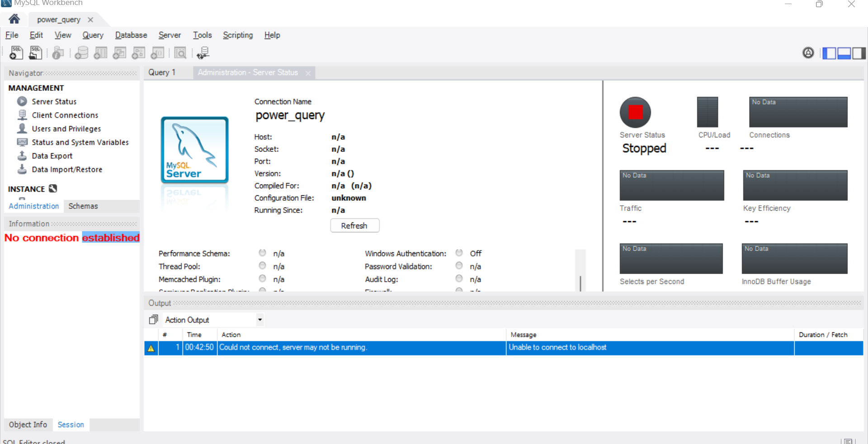Click 'Unable to connect to localhost' message cell

pos(650,348)
